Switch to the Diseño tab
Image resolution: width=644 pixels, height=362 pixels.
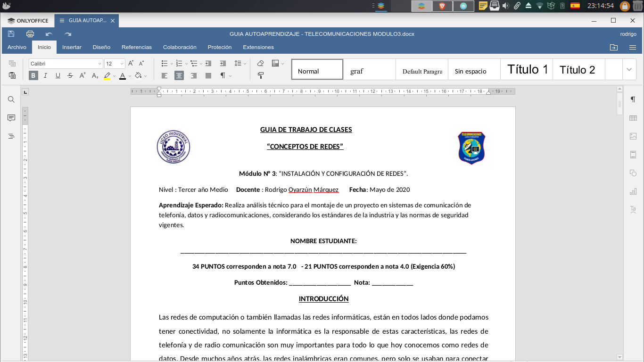[101, 47]
